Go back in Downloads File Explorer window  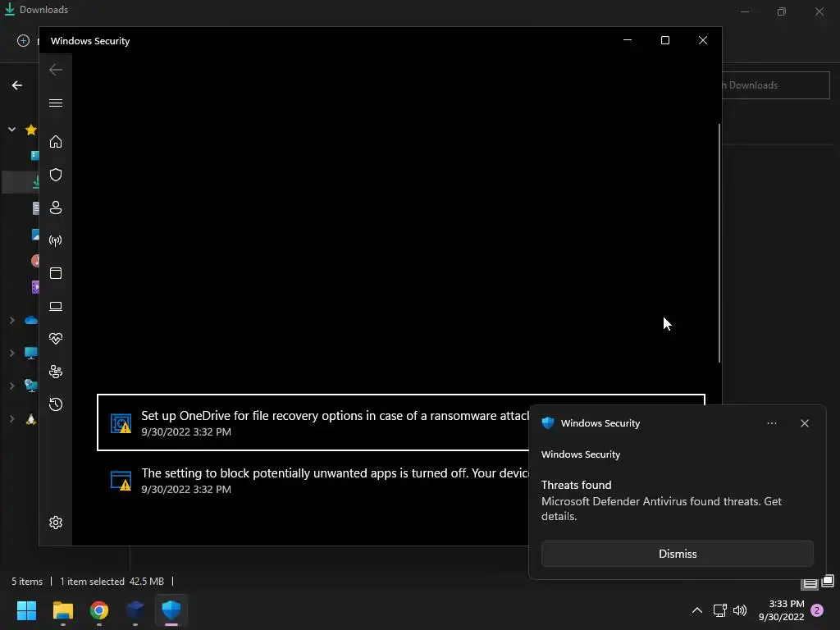pyautogui.click(x=17, y=85)
